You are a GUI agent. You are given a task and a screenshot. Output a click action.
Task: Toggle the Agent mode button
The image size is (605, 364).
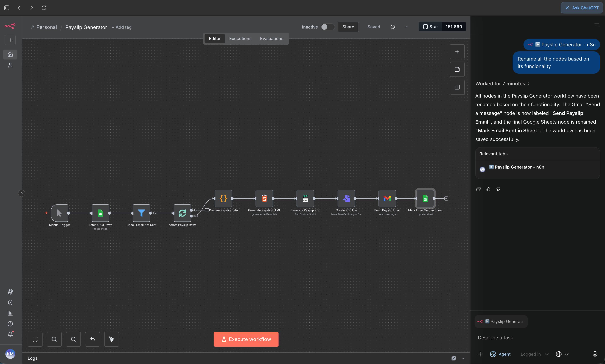[500, 354]
